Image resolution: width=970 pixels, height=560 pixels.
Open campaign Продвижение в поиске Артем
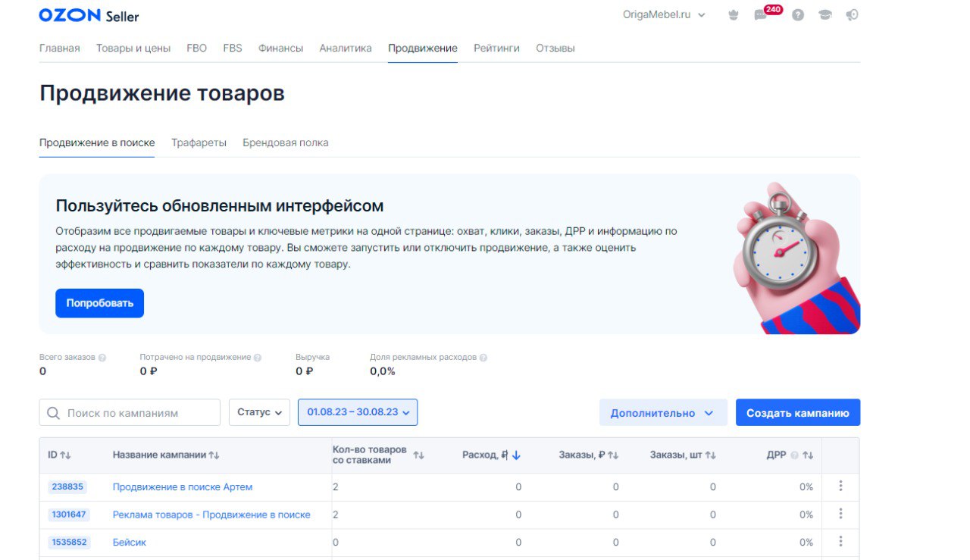[183, 486]
